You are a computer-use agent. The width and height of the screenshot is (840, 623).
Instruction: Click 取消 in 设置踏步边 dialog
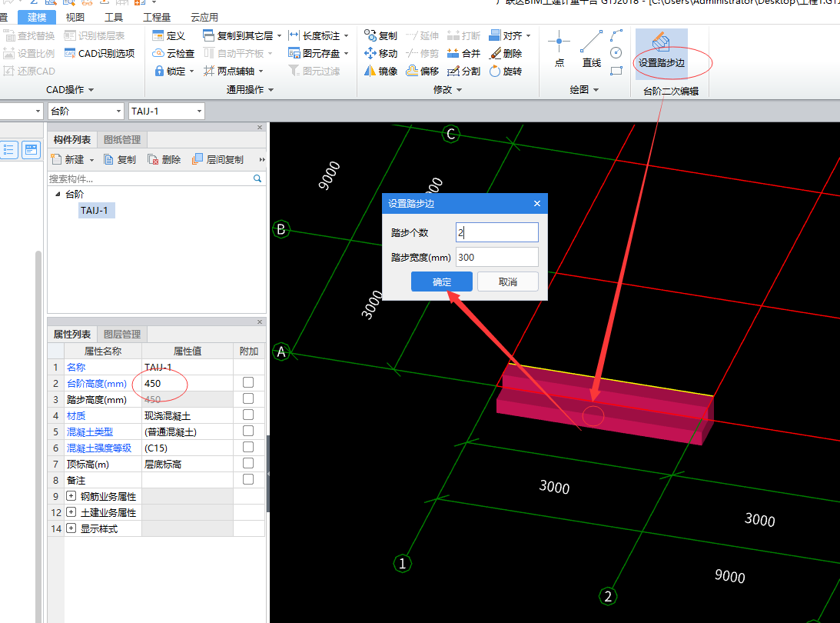[x=507, y=282]
